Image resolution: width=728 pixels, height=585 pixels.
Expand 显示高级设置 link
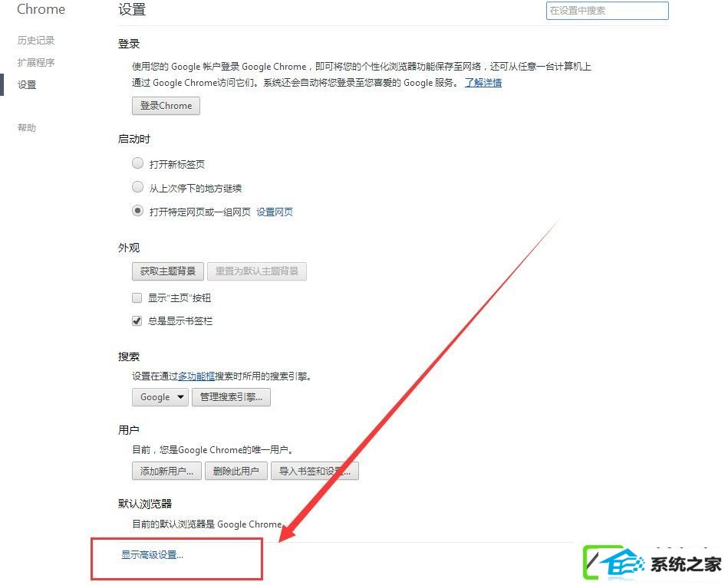[x=153, y=555]
